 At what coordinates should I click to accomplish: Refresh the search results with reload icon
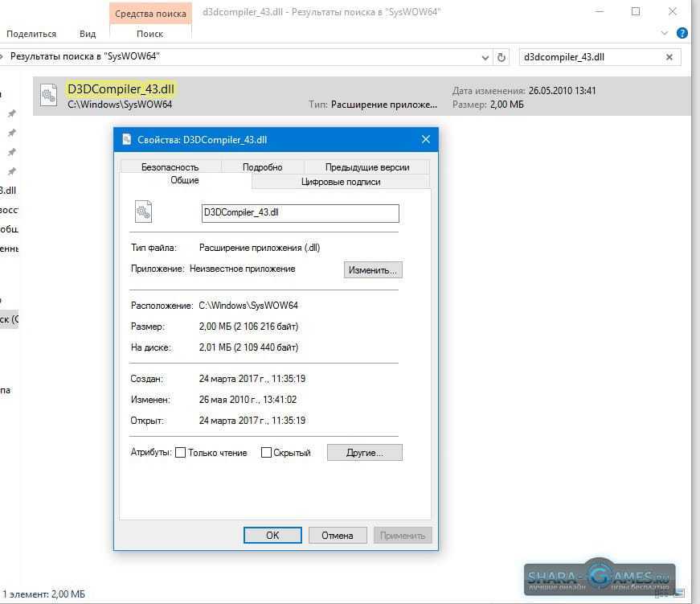pyautogui.click(x=501, y=57)
